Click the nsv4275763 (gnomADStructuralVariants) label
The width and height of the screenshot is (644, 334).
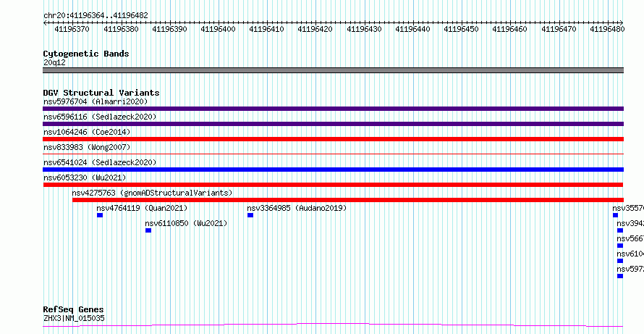pos(153,193)
